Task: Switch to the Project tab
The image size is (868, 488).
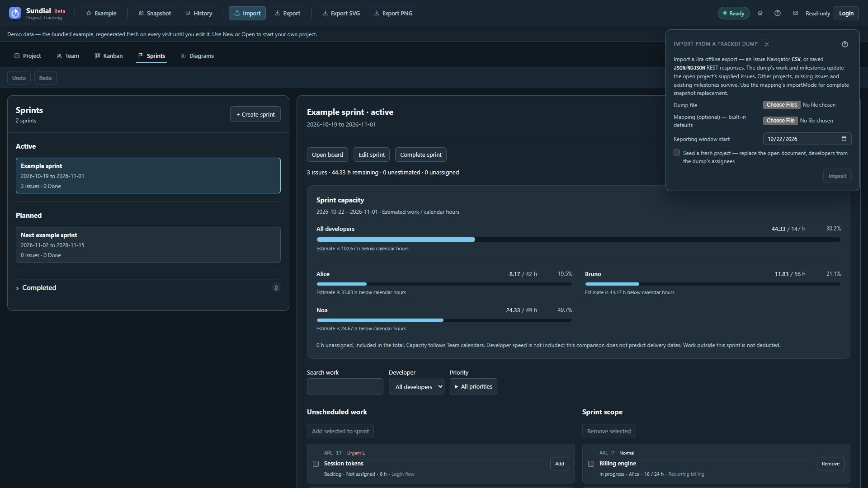Action: point(28,56)
